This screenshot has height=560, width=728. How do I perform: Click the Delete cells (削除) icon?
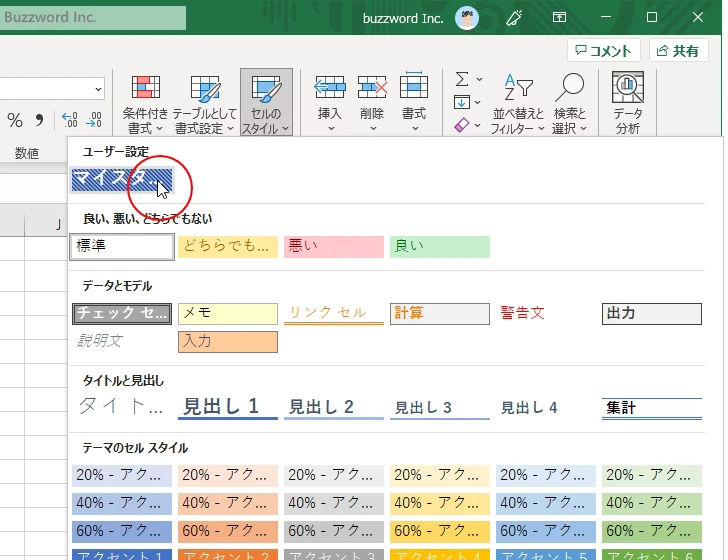(x=372, y=87)
